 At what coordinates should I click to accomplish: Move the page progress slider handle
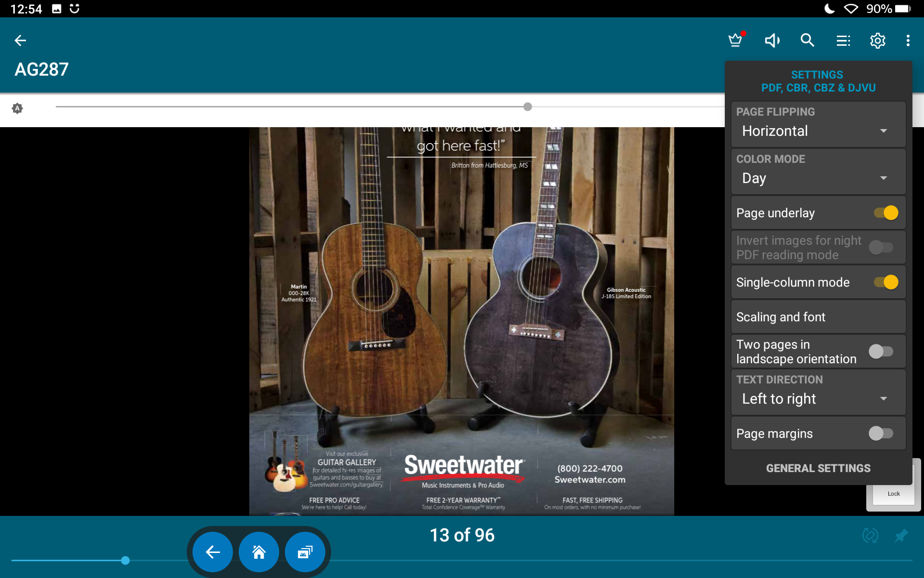tap(125, 560)
